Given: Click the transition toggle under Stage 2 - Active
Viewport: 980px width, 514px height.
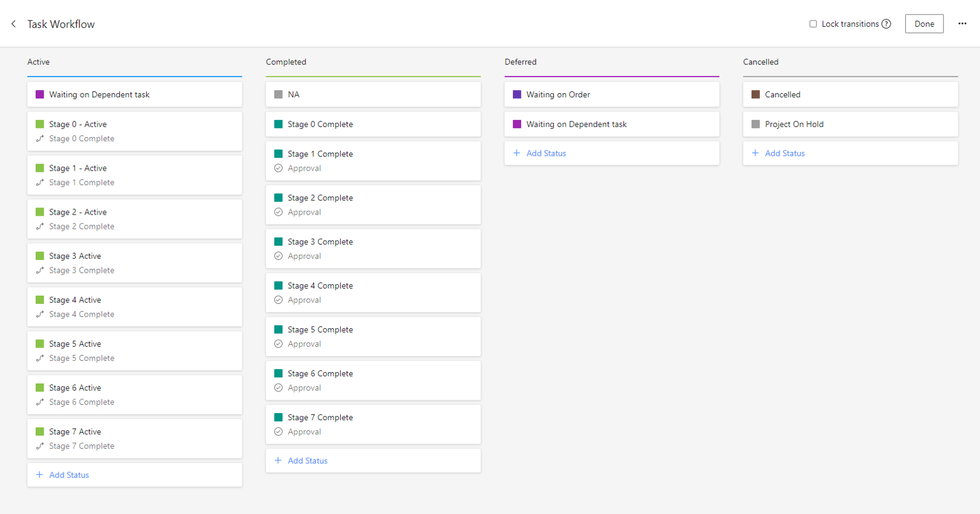Looking at the screenshot, I should [x=40, y=227].
